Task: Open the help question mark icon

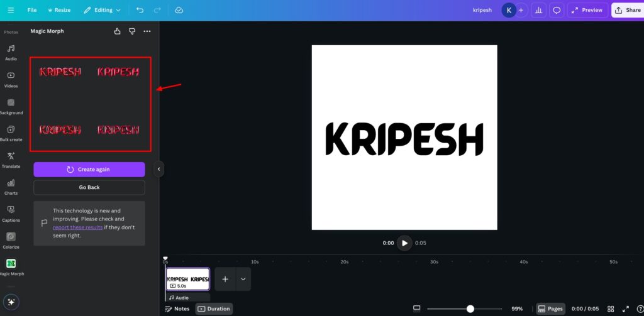Action: (x=640, y=308)
